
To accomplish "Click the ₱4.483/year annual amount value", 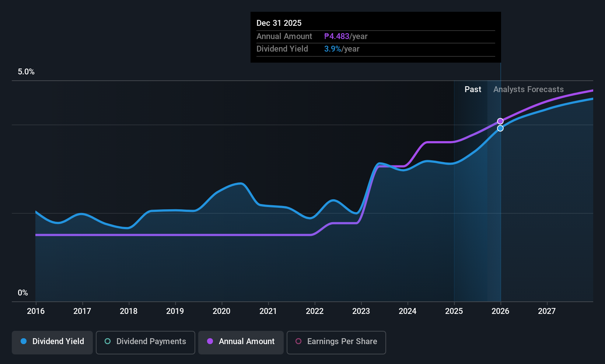I will [x=346, y=36].
